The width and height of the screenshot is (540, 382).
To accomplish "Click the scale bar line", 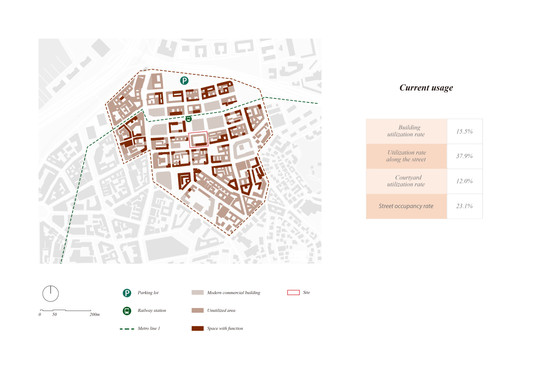I will click(x=65, y=310).
